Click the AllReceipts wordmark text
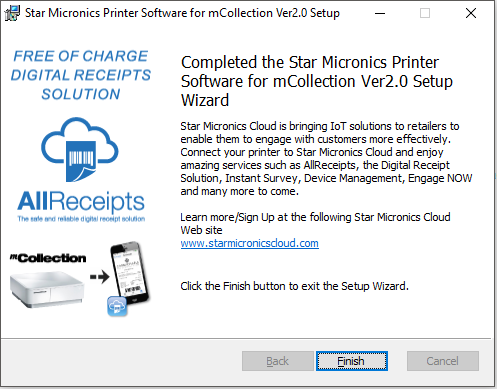This screenshot has width=497, height=389. coord(81,202)
